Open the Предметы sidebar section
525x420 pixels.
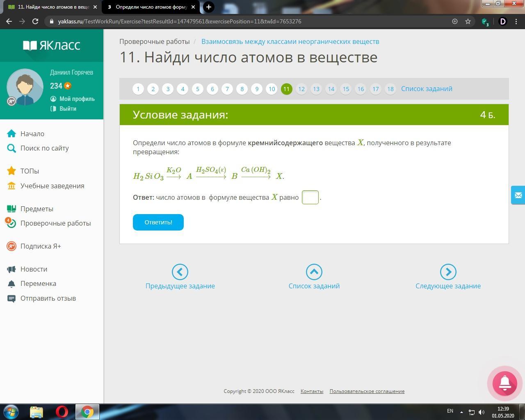(37, 209)
